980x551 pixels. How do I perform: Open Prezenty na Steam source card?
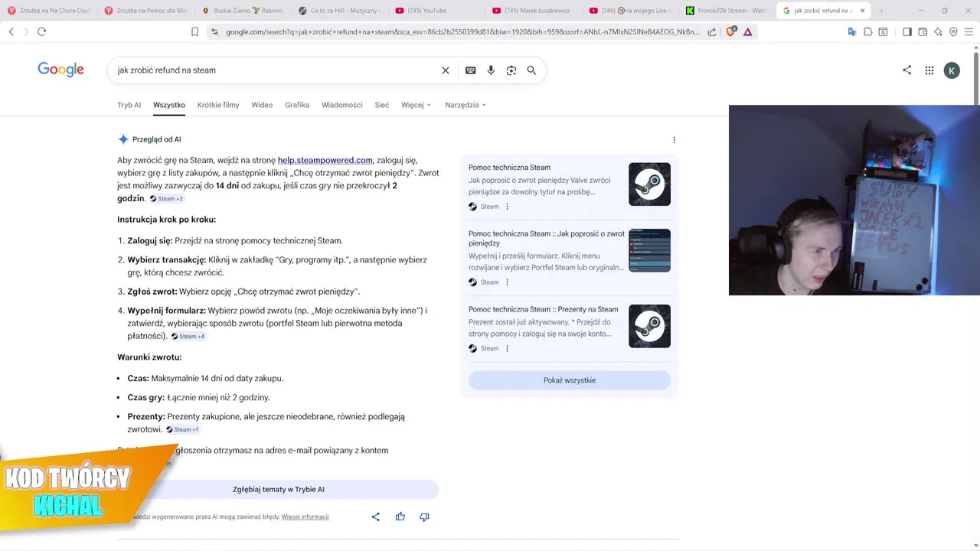point(569,329)
